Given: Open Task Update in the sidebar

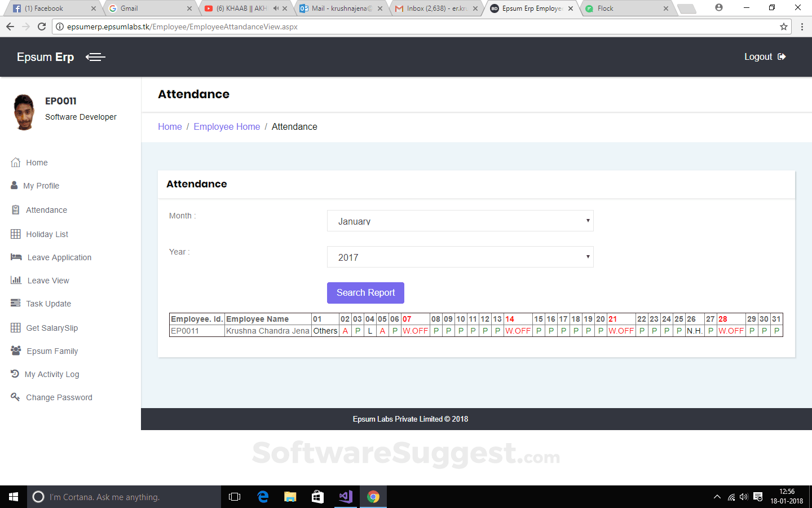Looking at the screenshot, I should [16, 303].
